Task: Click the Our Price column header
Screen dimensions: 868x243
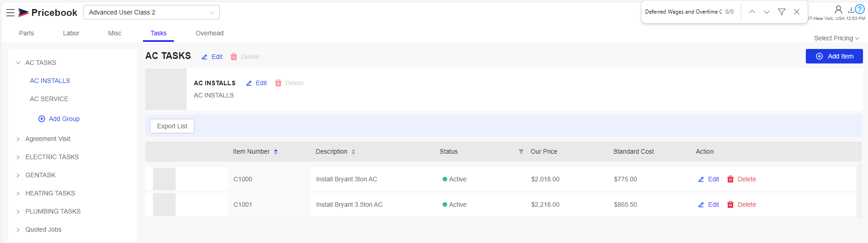Action: coord(544,151)
